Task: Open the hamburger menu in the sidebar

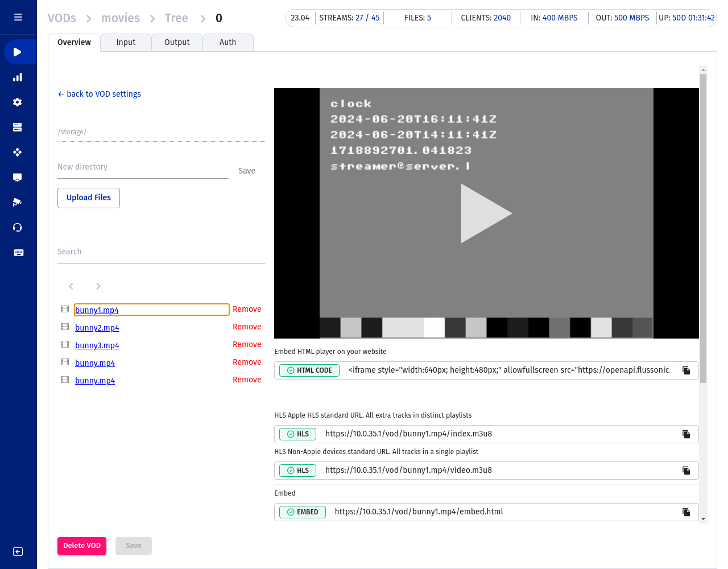Action: (18, 17)
